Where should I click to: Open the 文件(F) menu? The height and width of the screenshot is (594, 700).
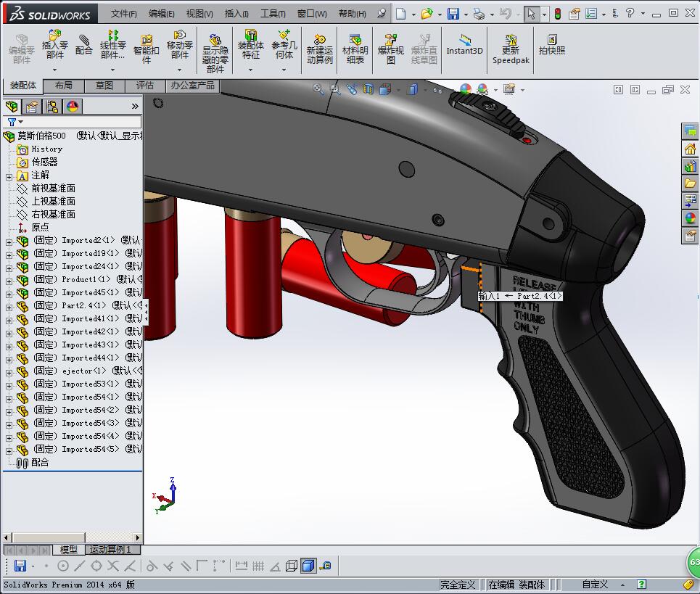point(123,14)
